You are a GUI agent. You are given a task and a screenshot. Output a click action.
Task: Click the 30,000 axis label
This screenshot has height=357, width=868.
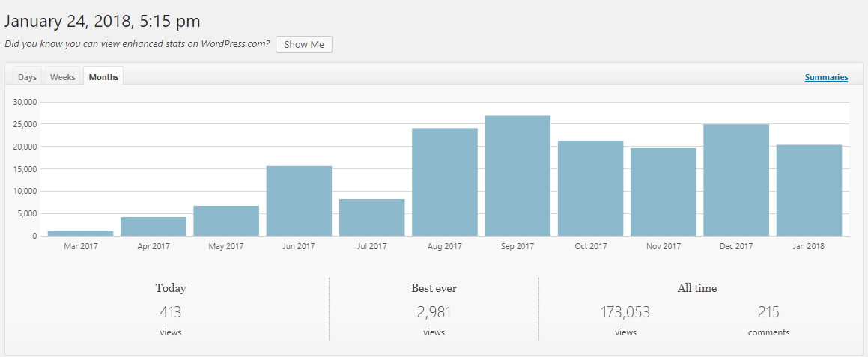25,102
